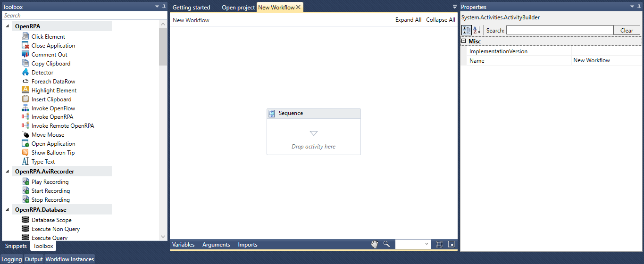
Task: Toggle the Properties panel pin
Action: point(639,7)
